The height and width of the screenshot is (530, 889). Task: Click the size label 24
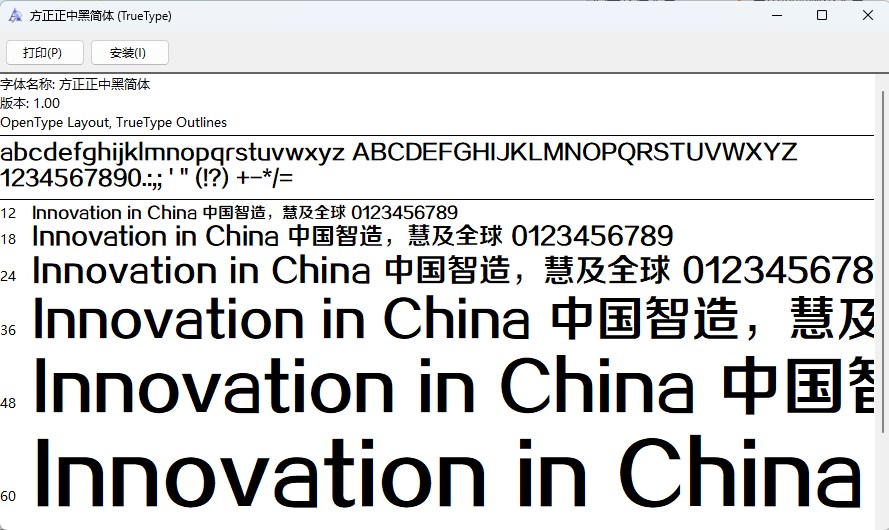(x=8, y=276)
